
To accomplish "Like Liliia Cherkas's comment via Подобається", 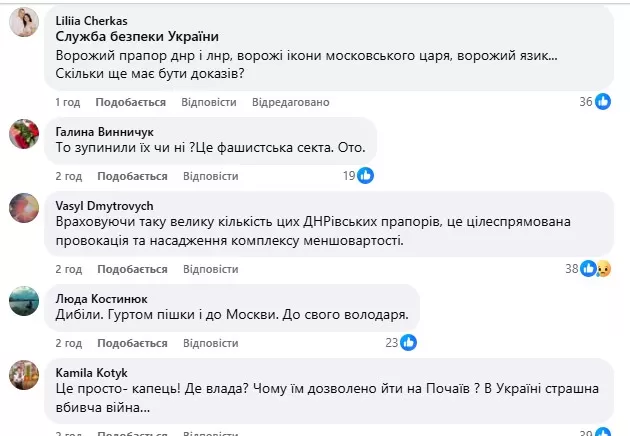I will pos(131,102).
